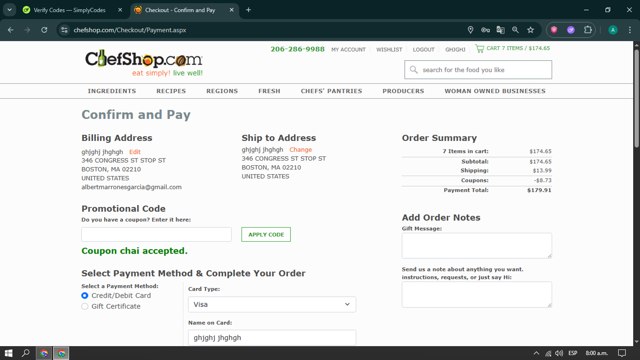
Task: Click the browser forward arrow
Action: tap(27, 30)
